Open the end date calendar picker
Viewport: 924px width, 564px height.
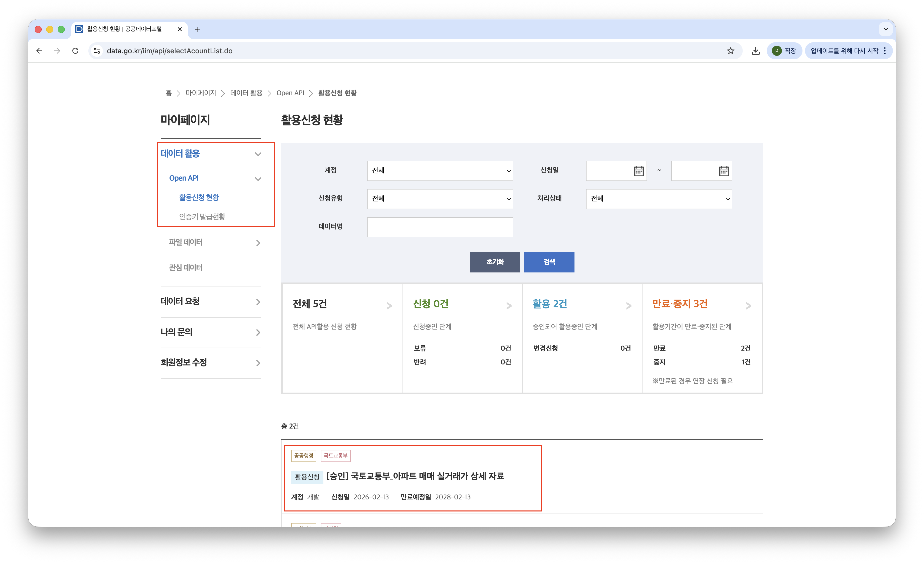coord(724,171)
